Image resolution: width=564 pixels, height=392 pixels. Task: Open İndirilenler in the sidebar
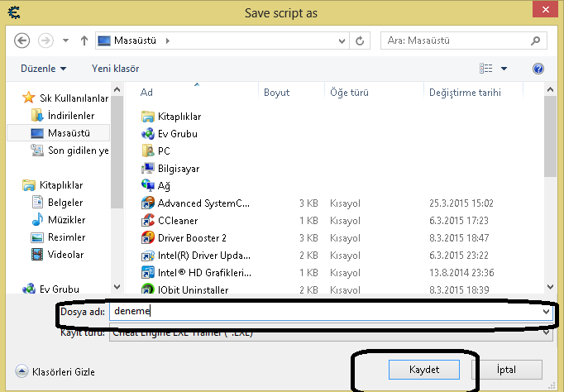63,116
